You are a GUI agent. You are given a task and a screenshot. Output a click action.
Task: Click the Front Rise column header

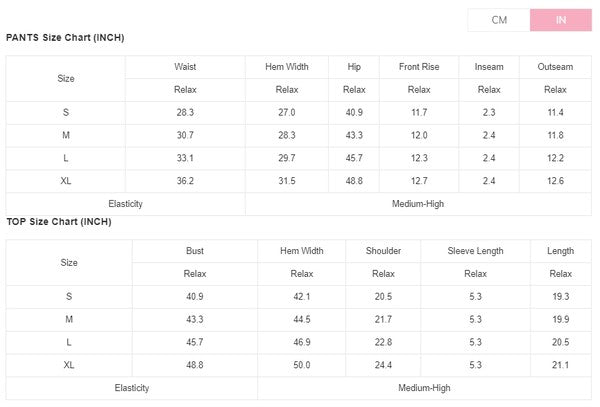coord(419,67)
